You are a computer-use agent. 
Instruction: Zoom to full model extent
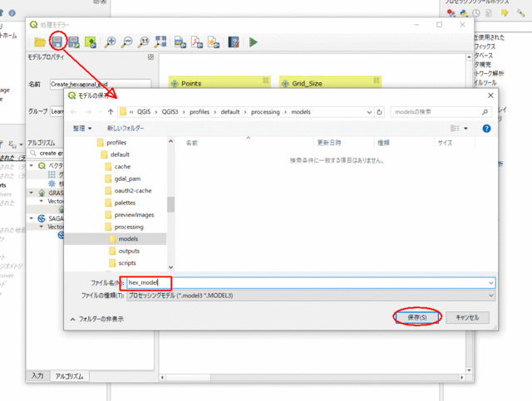pos(160,42)
